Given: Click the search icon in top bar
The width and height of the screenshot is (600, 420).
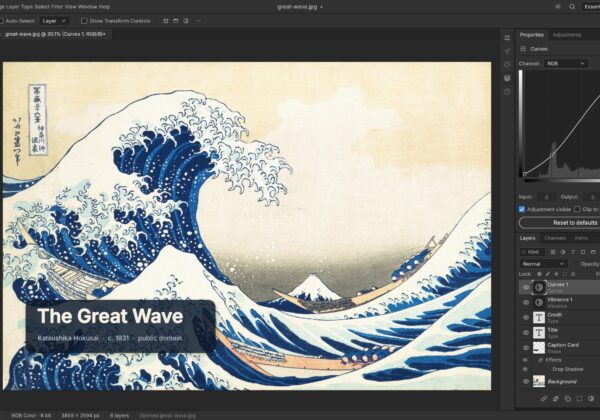Looking at the screenshot, I should point(572,7).
